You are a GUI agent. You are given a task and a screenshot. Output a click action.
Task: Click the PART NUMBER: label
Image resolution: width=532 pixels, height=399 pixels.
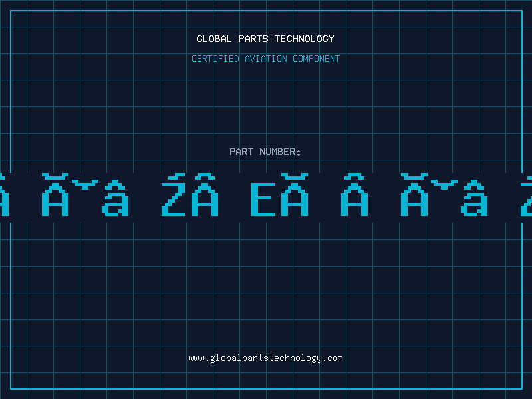[265, 152]
